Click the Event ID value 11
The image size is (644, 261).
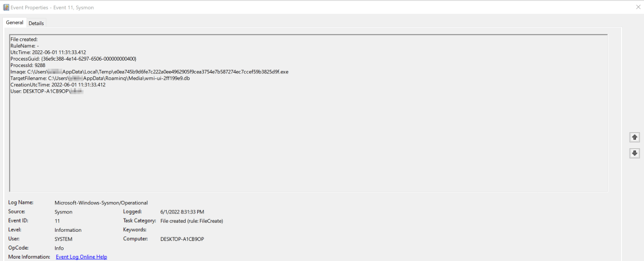point(57,220)
